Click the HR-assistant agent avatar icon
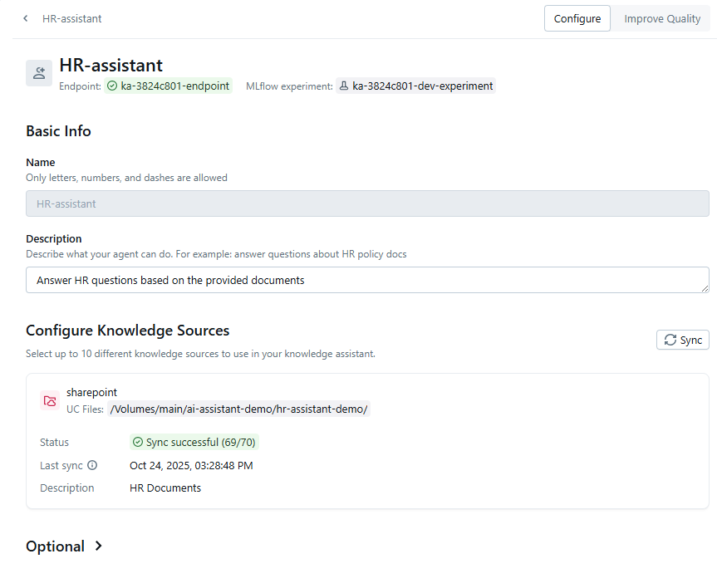This screenshot has height=588, width=717. pos(38,73)
